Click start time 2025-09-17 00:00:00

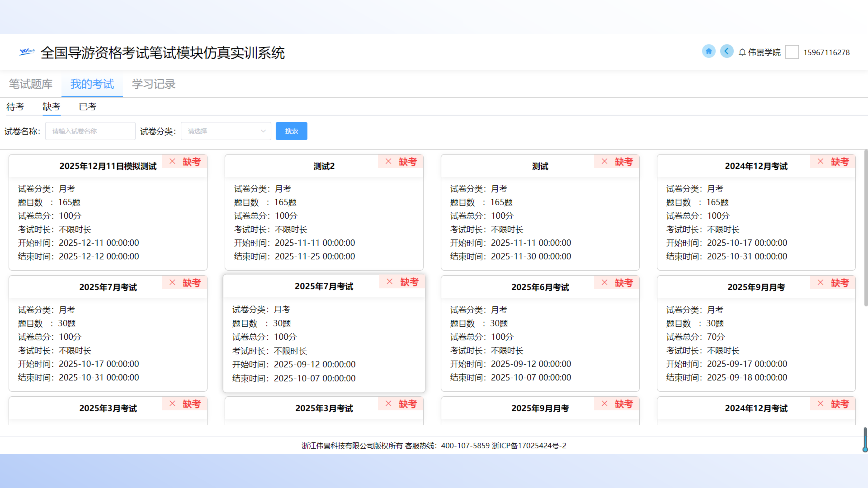click(747, 364)
